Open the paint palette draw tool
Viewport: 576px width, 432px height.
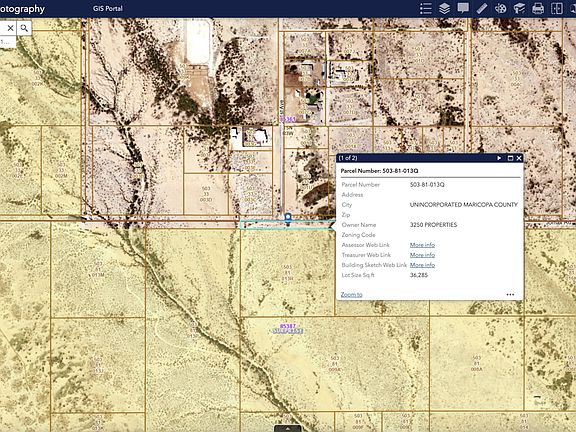pyautogui.click(x=500, y=8)
